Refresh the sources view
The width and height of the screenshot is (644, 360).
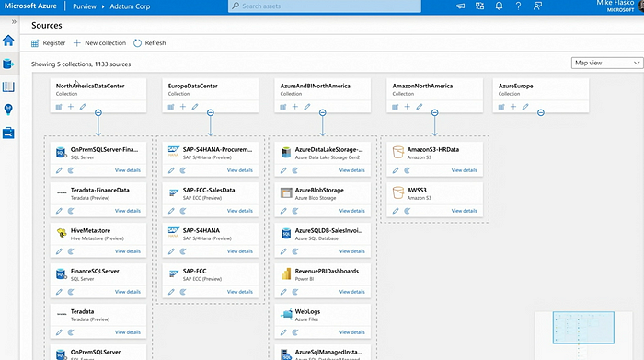(149, 42)
